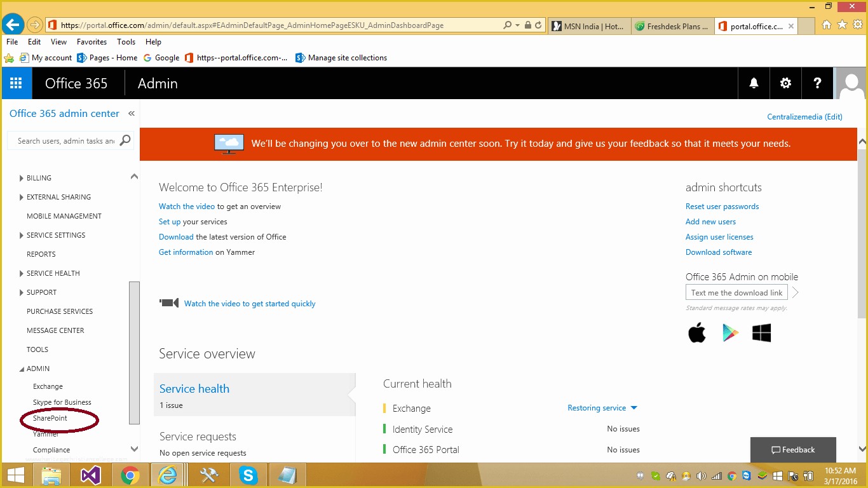The height and width of the screenshot is (488, 868).
Task: Collapse the admin center navigation pane
Action: click(132, 114)
